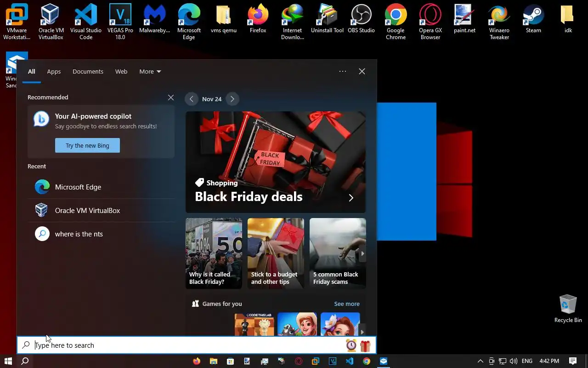588x368 pixels.
Task: Open the Windows Start menu
Action: point(8,361)
